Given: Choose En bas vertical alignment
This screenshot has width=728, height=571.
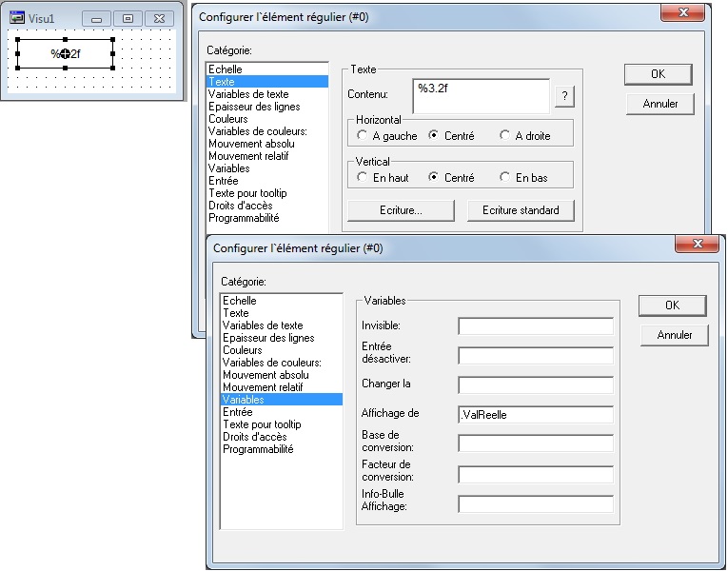Looking at the screenshot, I should [505, 177].
